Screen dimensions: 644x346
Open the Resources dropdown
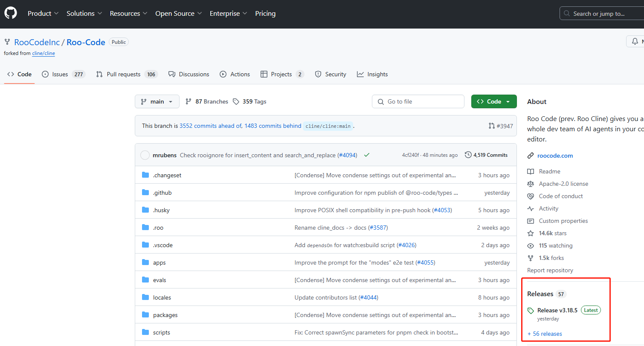pyautogui.click(x=128, y=14)
